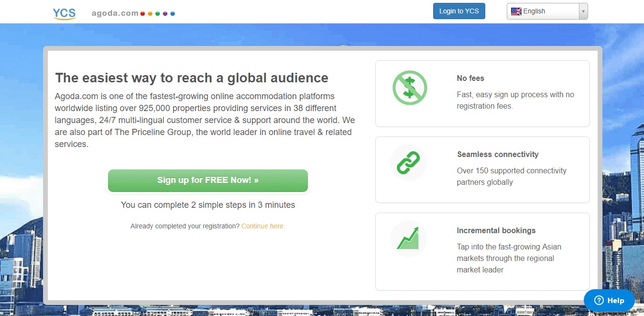This screenshot has height=316, width=644.
Task: Click the '2 simple steps in 3 minutes' text
Action: tap(207, 205)
